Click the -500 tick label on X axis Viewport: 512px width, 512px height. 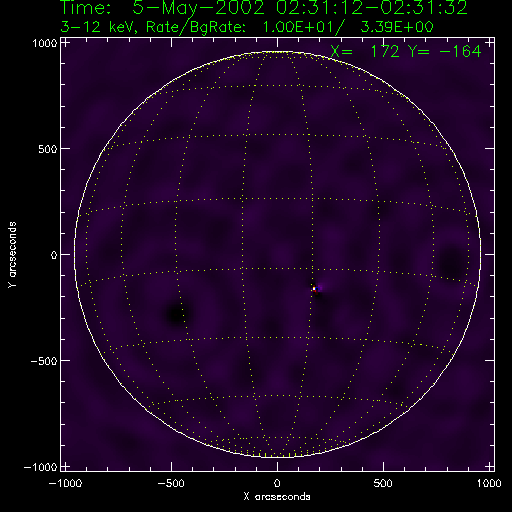[170, 483]
